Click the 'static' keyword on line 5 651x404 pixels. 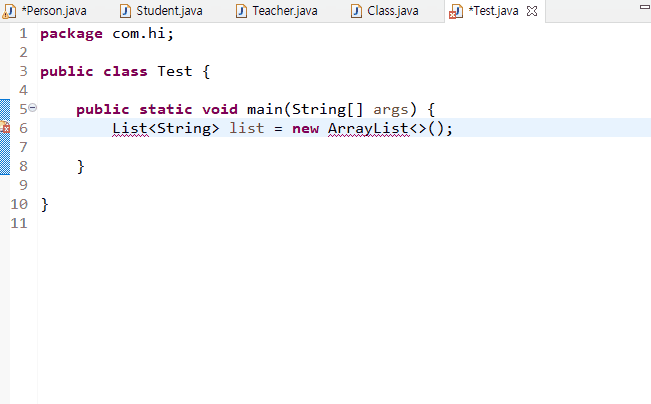coord(166,109)
